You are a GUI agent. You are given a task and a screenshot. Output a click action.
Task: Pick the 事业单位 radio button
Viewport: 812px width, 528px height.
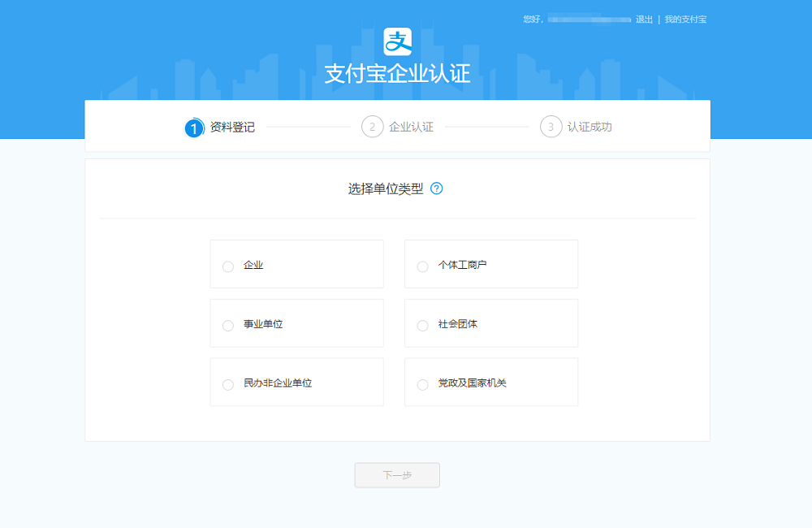(x=228, y=326)
